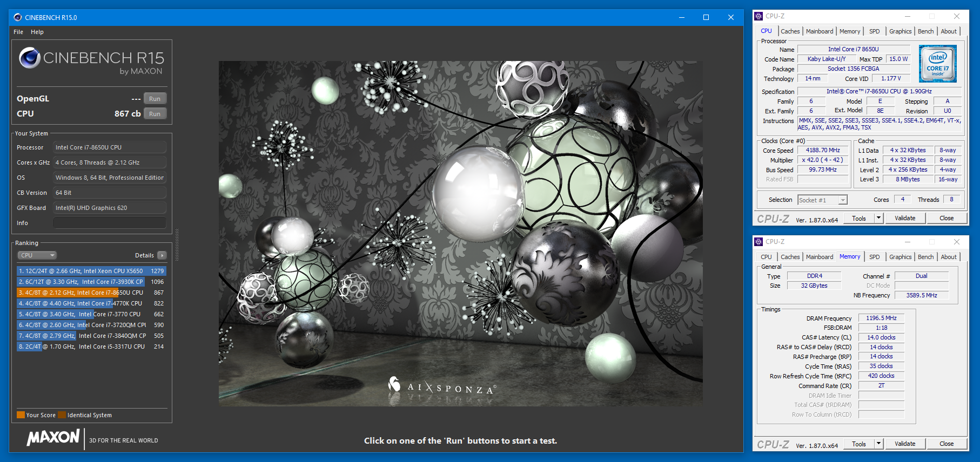Click the Cinebench R15 sphere logo
980x462 pixels.
[x=30, y=58]
